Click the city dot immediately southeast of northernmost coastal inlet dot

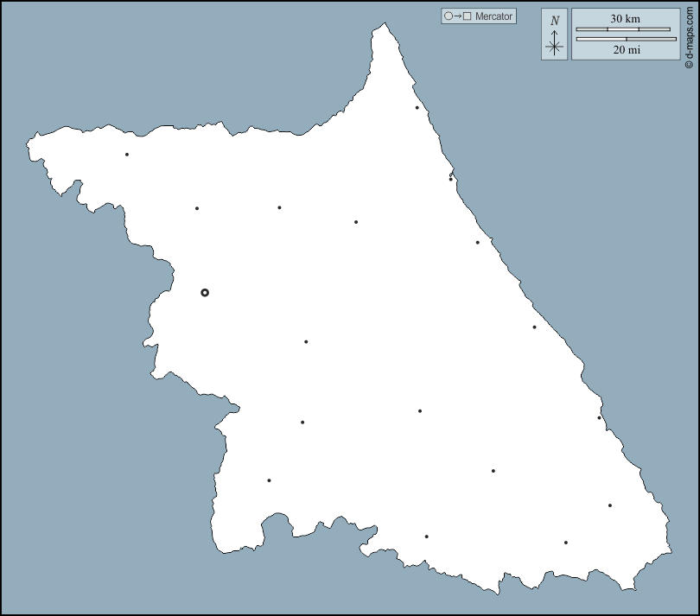[477, 243]
